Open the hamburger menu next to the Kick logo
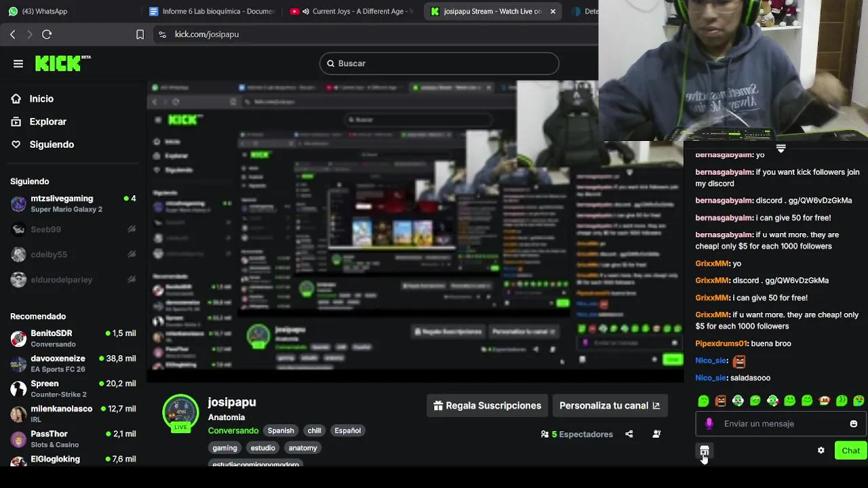 (x=18, y=64)
